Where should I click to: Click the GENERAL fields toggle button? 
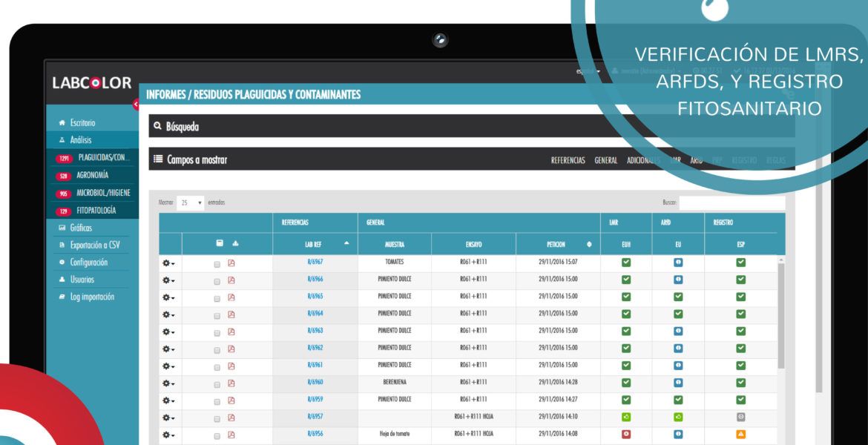[x=605, y=160]
